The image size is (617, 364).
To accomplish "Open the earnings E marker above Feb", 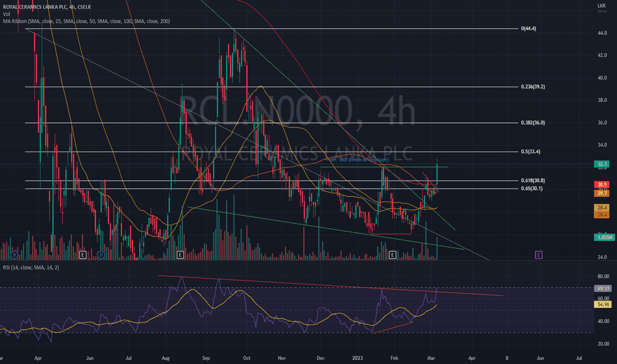I will pyautogui.click(x=393, y=255).
